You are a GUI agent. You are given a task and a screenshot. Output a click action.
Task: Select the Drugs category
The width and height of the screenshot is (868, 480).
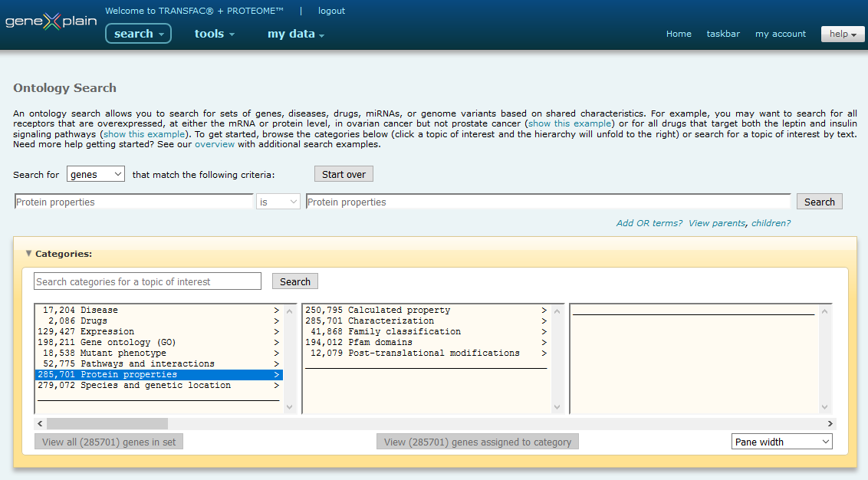coord(159,321)
